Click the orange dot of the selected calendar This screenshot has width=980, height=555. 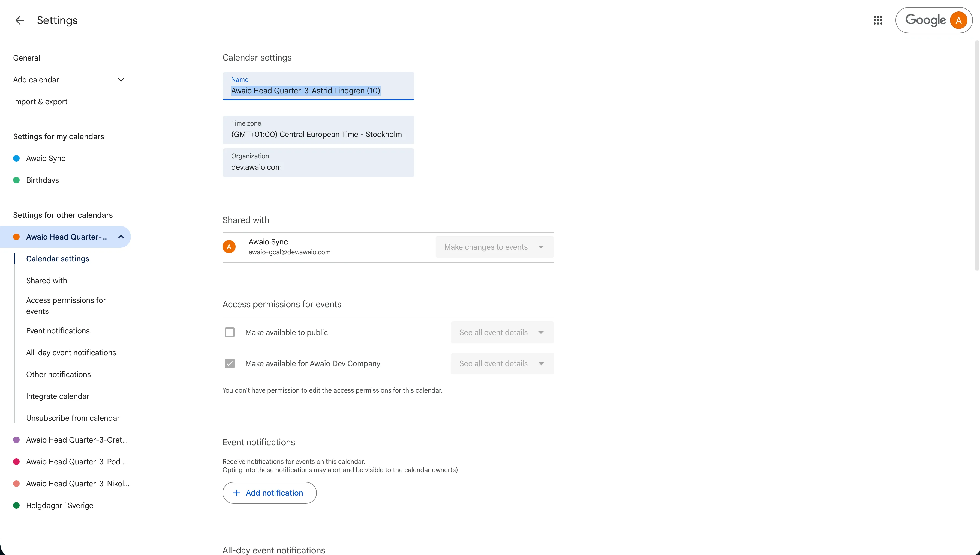[x=16, y=237]
